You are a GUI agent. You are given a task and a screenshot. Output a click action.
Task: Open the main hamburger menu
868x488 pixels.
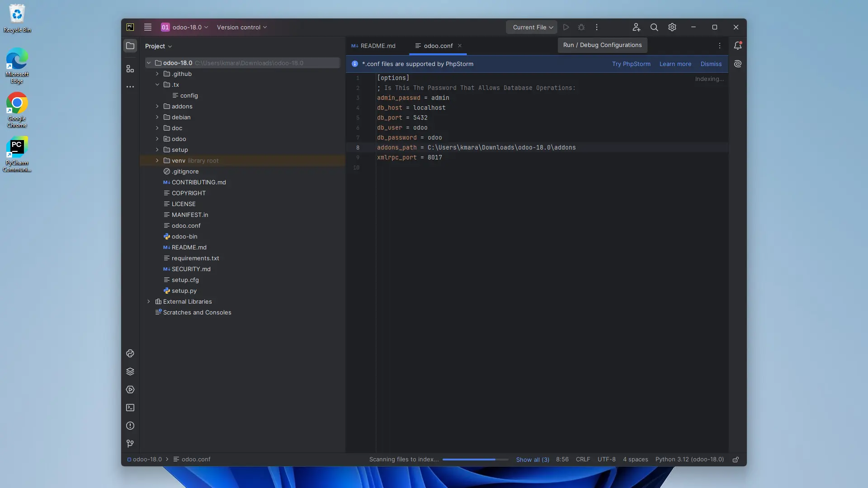(148, 27)
